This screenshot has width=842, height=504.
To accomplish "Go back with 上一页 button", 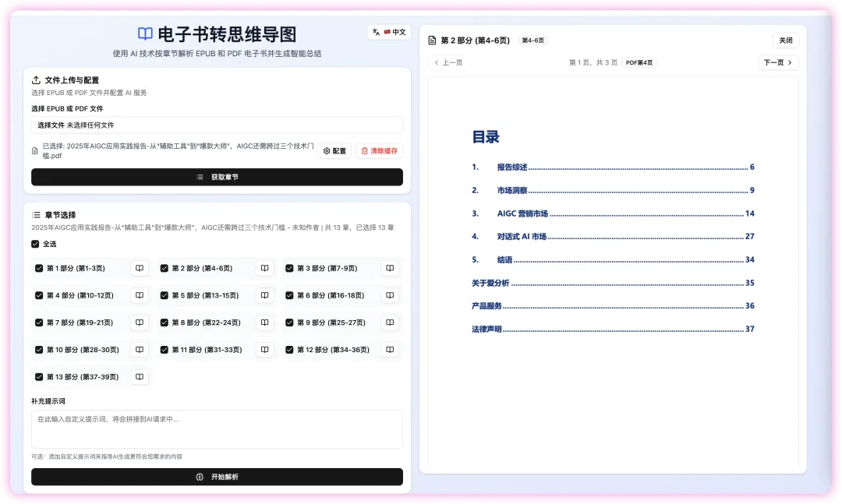I will (448, 62).
